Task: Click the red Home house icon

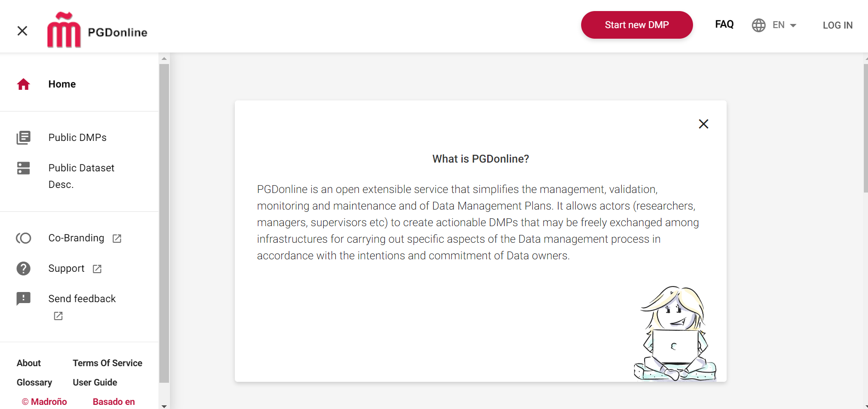Action: (x=23, y=84)
